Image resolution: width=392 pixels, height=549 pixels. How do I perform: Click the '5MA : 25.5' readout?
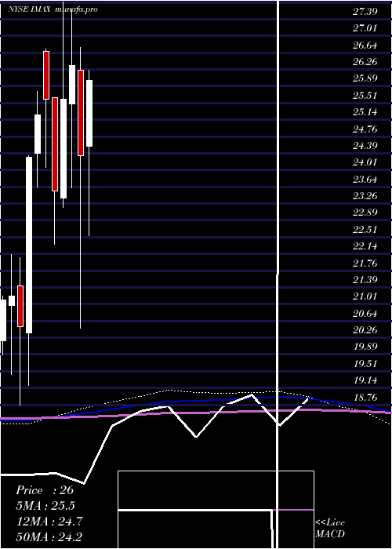point(45,506)
